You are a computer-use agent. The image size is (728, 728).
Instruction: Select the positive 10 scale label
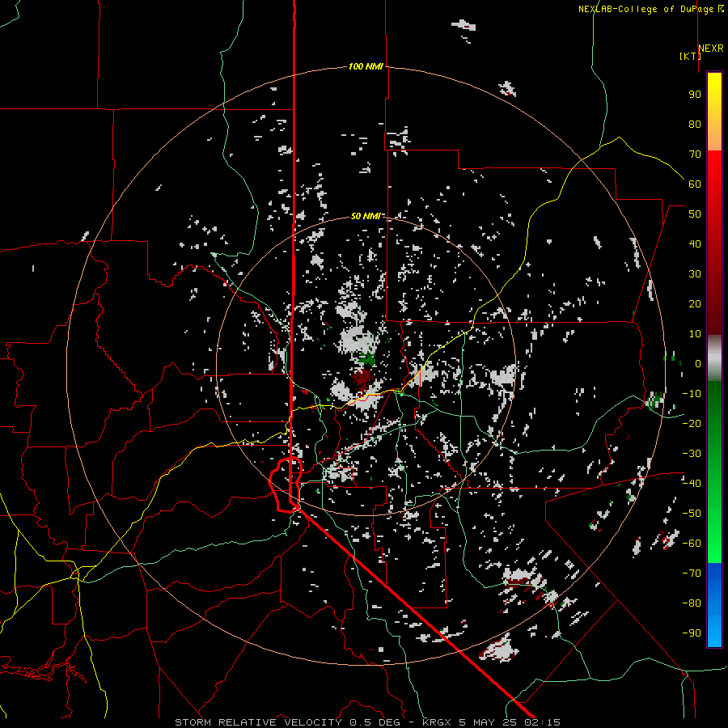coord(695,334)
